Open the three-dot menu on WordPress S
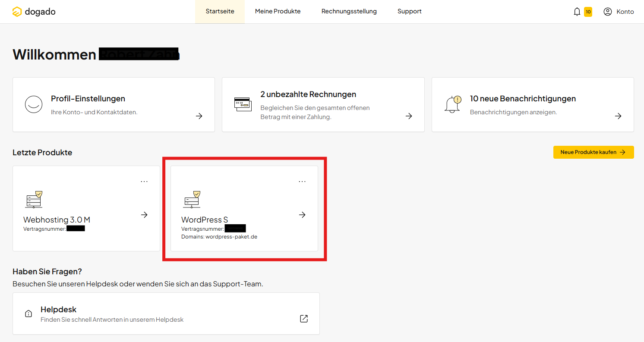 point(302,182)
